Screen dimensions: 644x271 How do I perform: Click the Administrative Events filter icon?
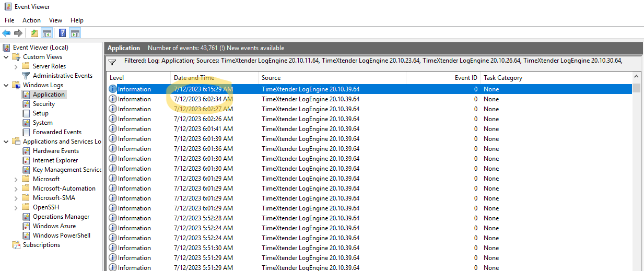[x=26, y=76]
